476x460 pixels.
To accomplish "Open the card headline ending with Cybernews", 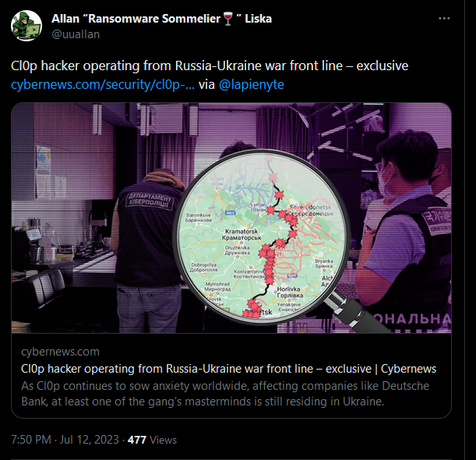I will [x=228, y=369].
